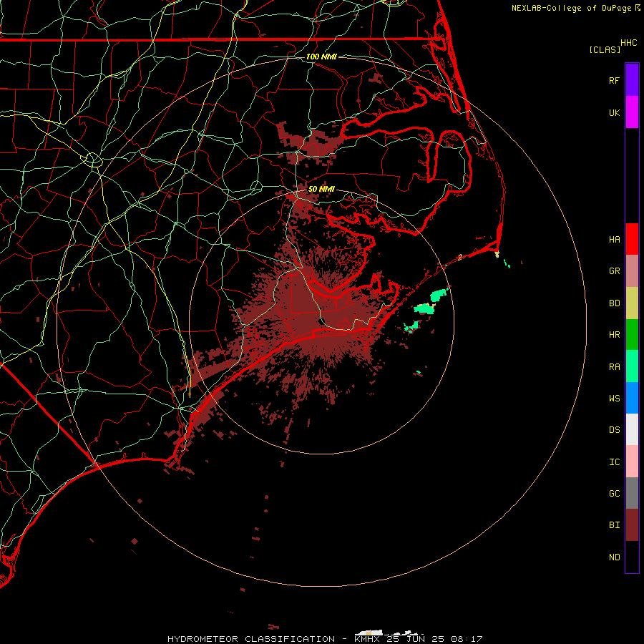Select the WS legend label
Image resolution: width=644 pixels, height=644 pixels.
tap(614, 398)
